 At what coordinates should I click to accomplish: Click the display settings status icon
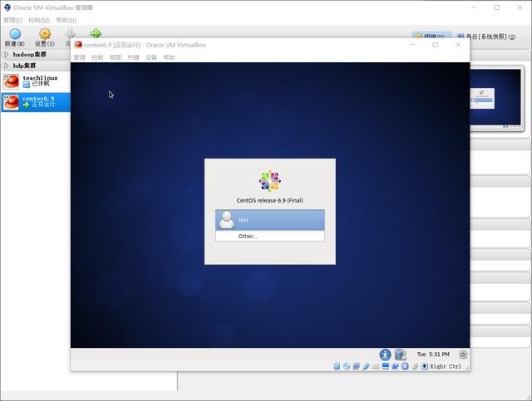386,366
